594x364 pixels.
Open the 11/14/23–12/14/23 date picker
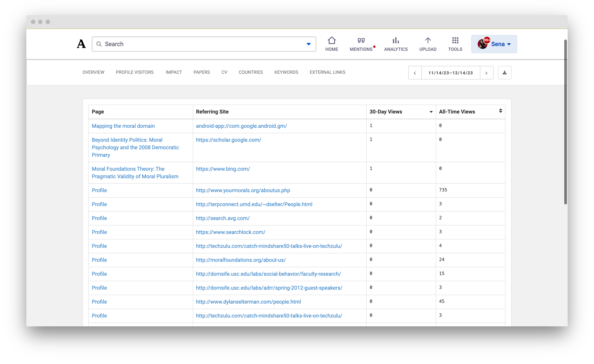pos(450,73)
